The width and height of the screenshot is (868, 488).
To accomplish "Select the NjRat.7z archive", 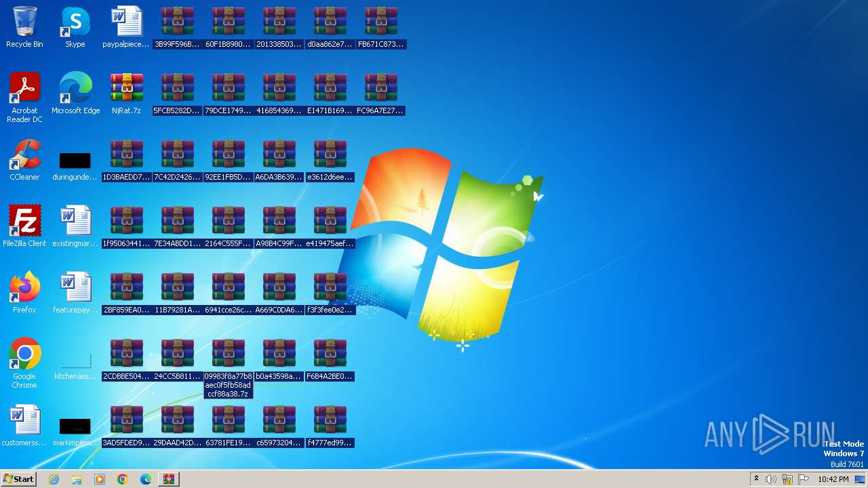I will (x=126, y=94).
